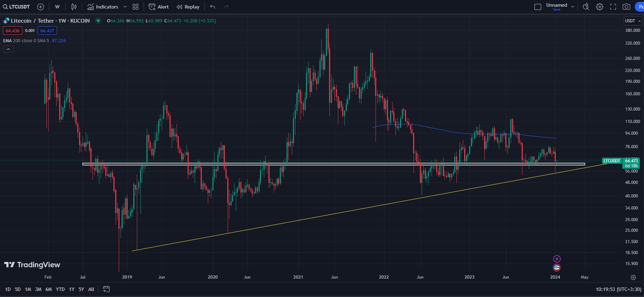Click the purple lightning event marker
644x297 pixels.
pos(557,259)
